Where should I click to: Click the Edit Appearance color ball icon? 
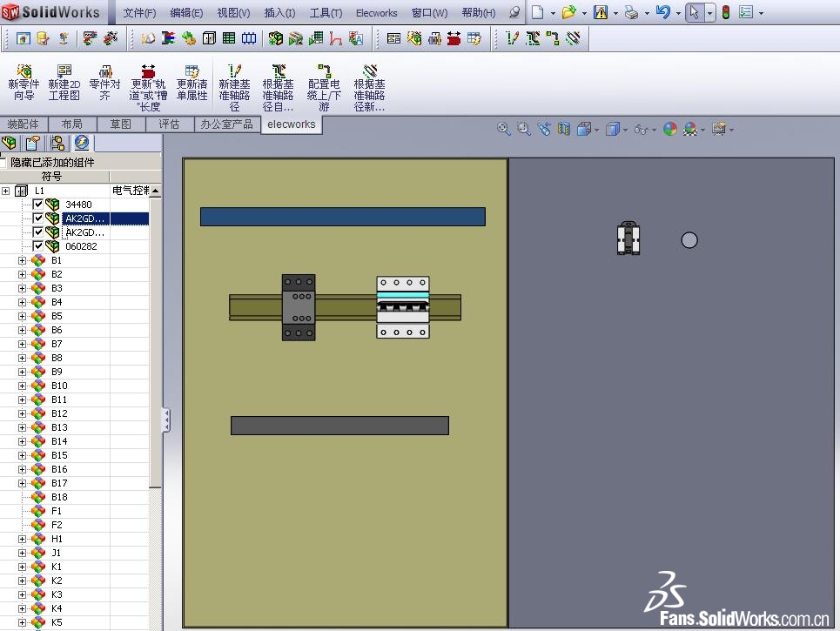[669, 129]
